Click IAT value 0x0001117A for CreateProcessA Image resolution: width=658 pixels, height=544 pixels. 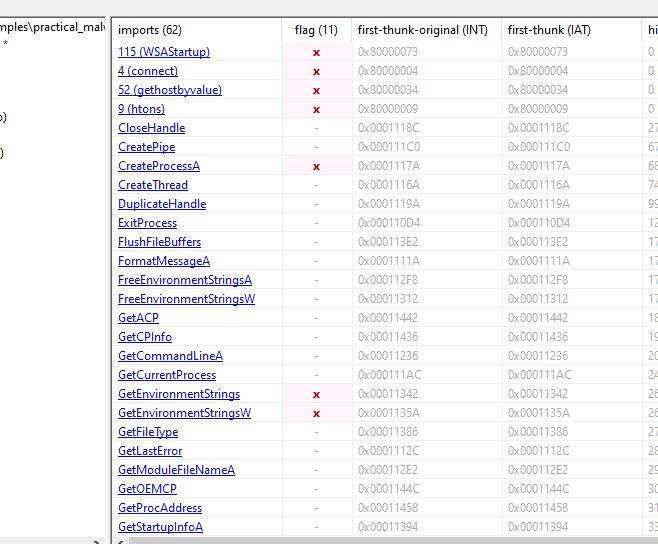[538, 165]
